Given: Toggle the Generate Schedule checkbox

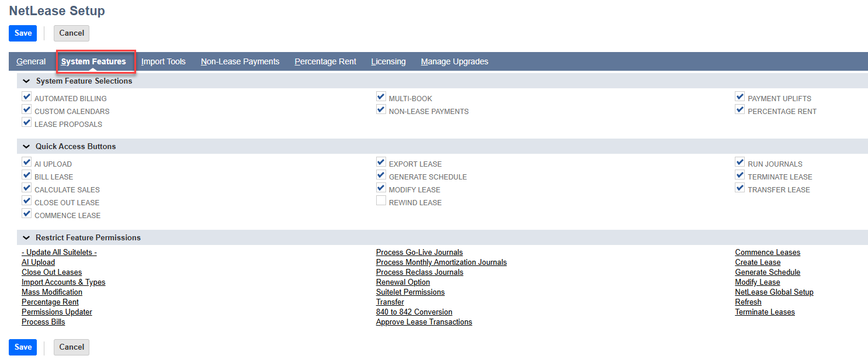Looking at the screenshot, I should point(381,175).
